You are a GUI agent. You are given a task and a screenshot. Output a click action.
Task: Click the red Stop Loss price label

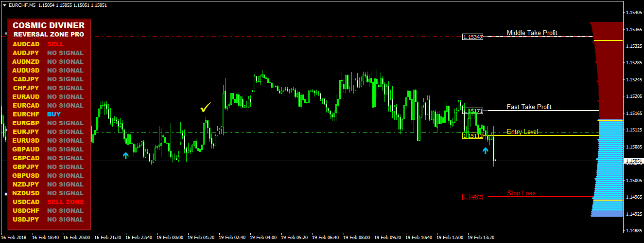pyautogui.click(x=472, y=197)
